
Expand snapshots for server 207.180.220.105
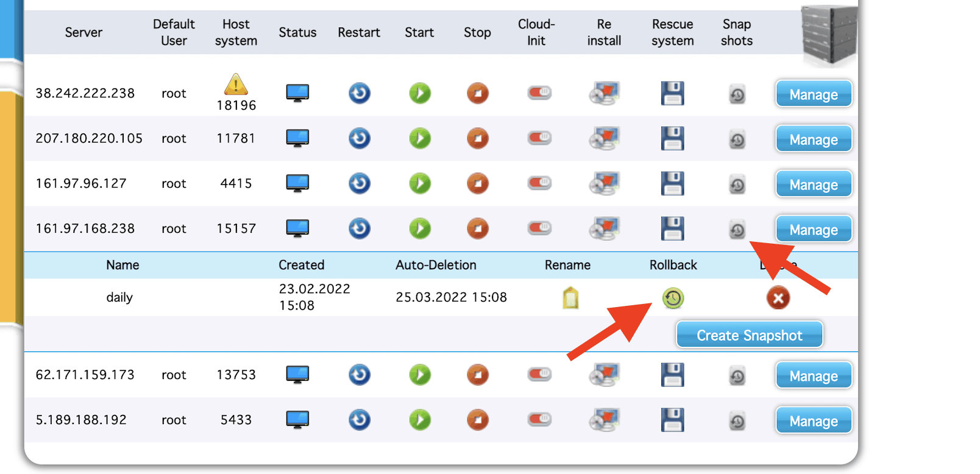(737, 140)
